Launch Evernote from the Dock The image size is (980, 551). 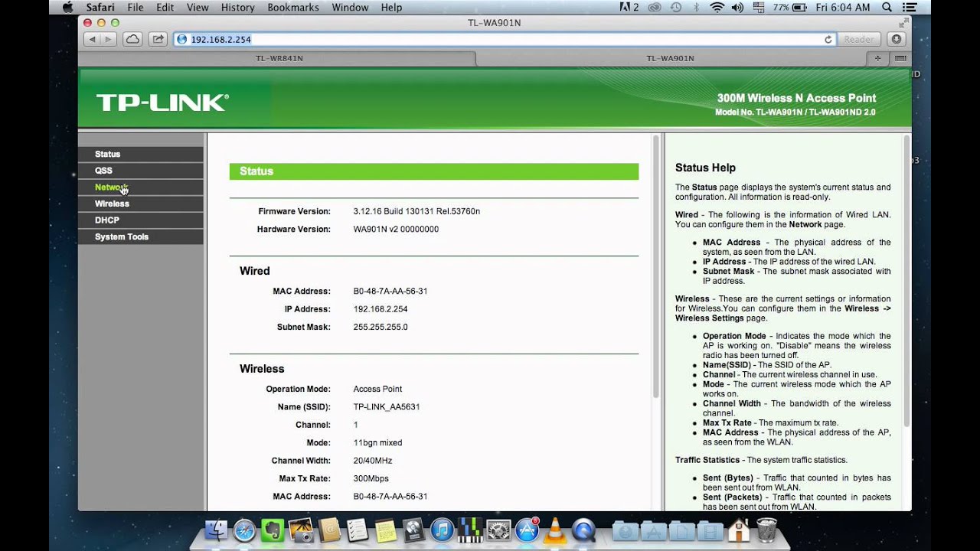273,530
